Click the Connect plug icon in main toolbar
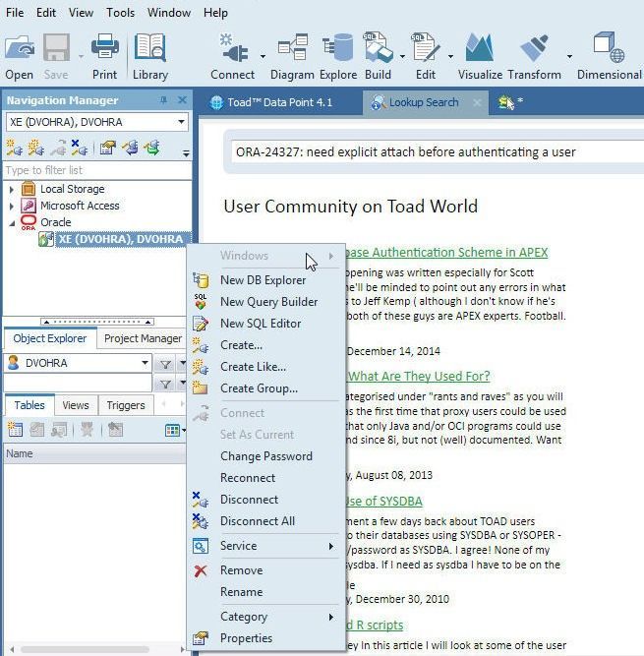This screenshot has height=656, width=644. click(x=233, y=47)
